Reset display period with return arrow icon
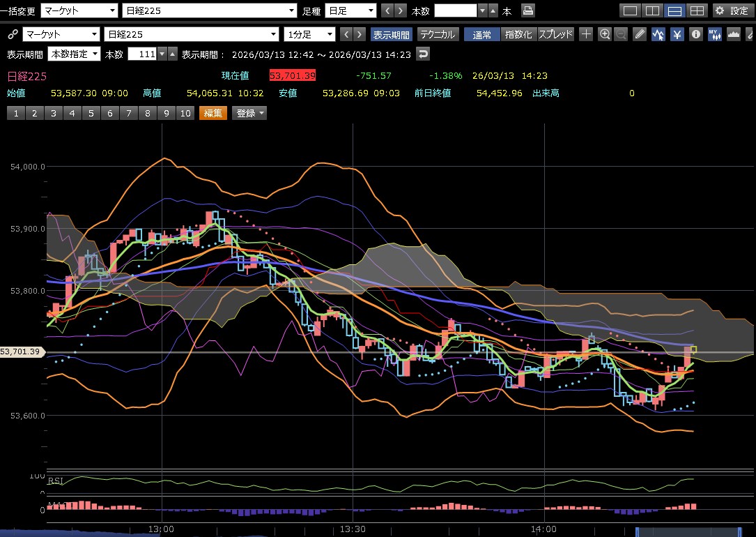 pos(423,54)
